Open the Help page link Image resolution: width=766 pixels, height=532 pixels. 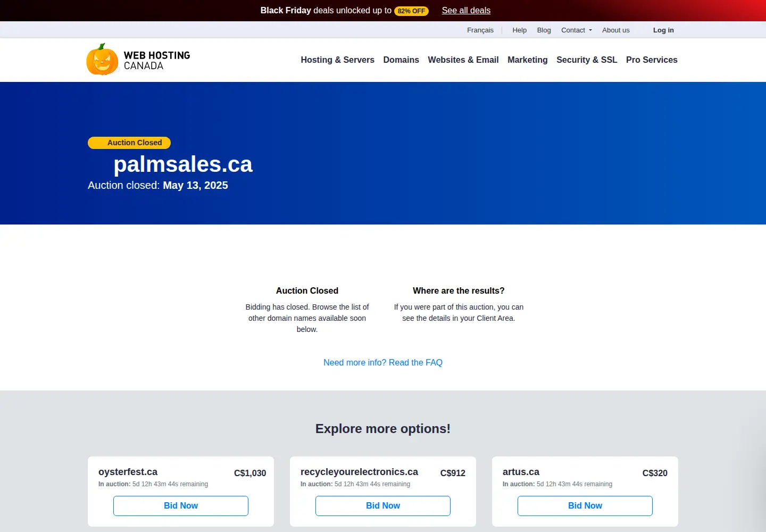click(520, 30)
